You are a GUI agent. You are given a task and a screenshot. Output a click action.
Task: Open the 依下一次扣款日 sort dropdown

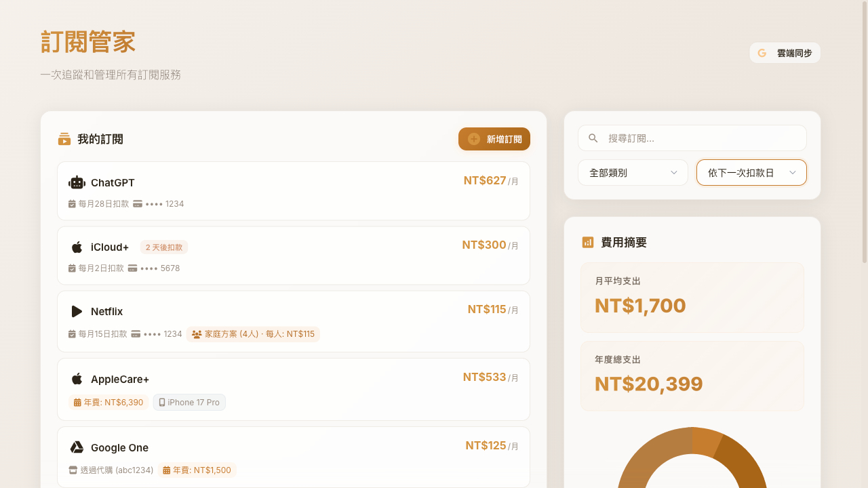(x=751, y=173)
